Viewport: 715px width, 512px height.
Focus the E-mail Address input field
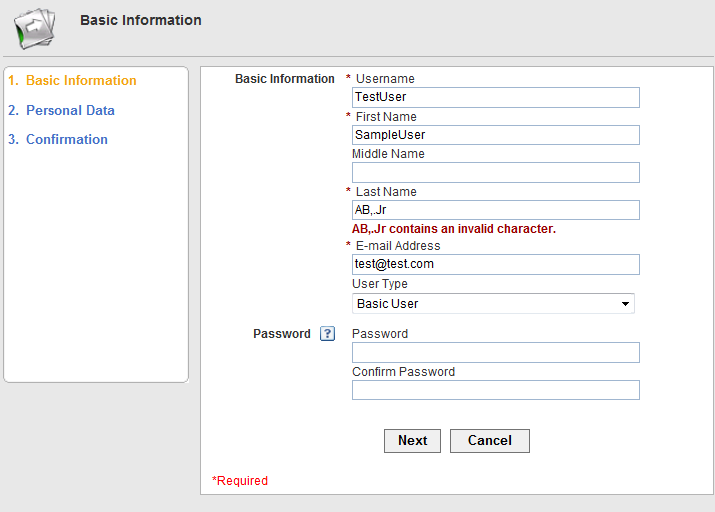496,264
